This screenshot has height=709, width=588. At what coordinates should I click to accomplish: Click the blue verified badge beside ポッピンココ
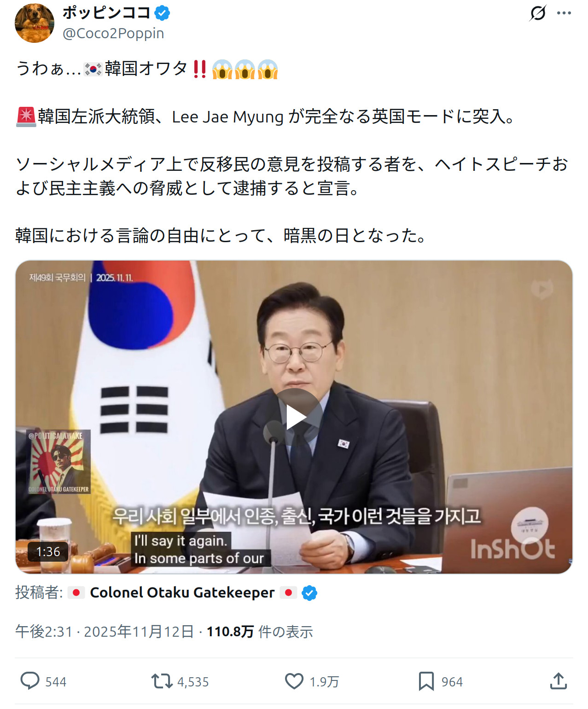tap(162, 13)
